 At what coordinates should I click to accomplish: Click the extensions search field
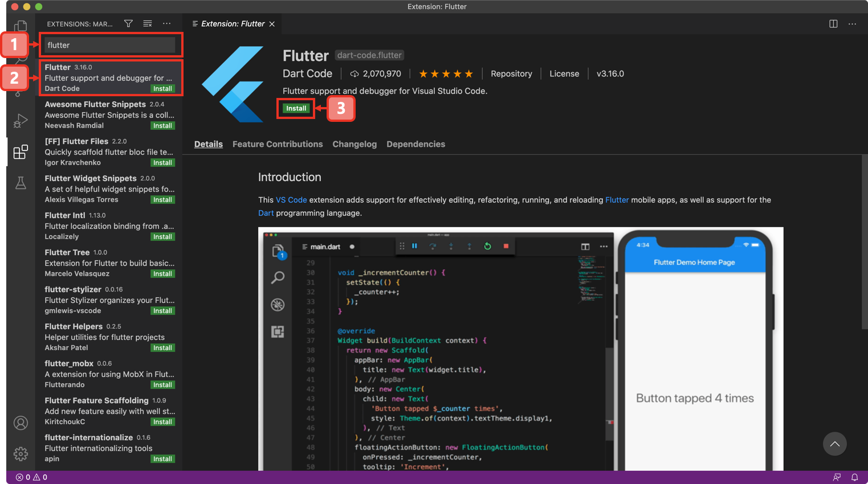(111, 45)
